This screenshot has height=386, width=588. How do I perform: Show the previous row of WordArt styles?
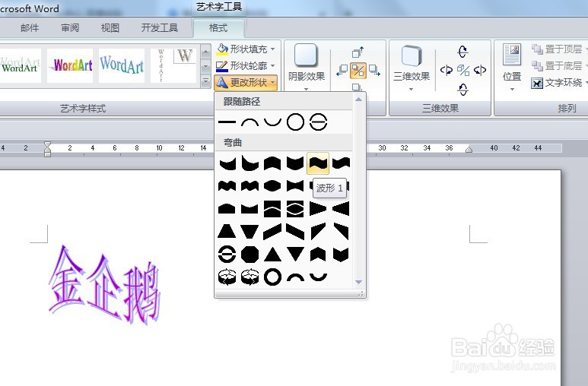tap(205, 52)
